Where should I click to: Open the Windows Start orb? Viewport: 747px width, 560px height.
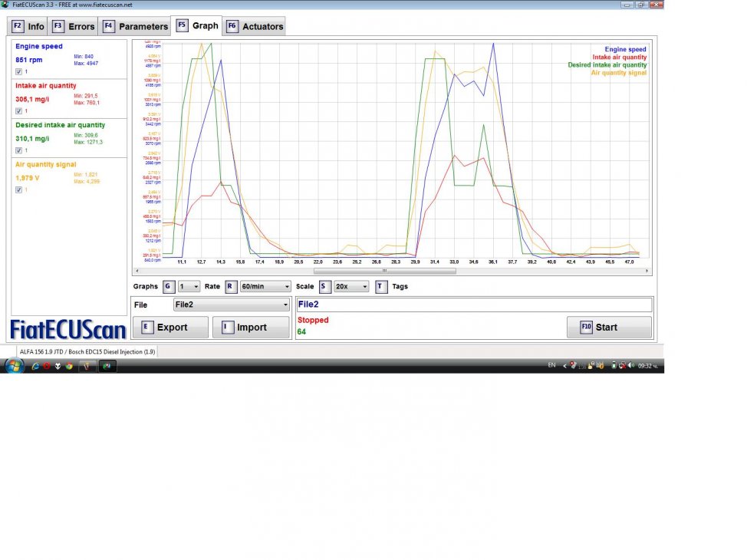(x=14, y=366)
